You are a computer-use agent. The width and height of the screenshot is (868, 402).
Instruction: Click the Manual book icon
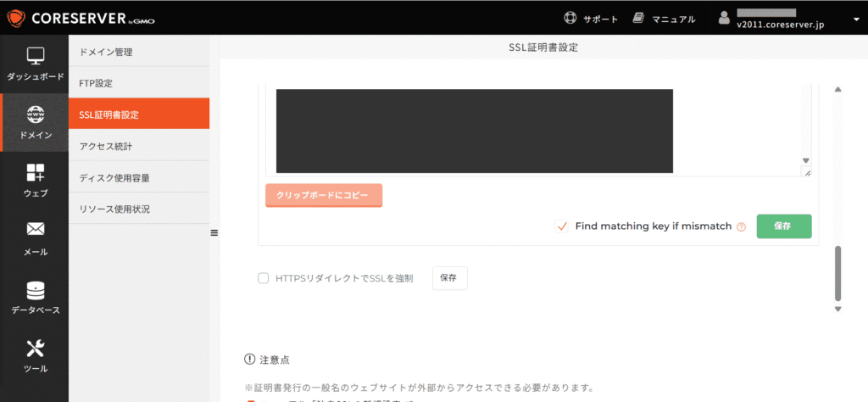point(639,19)
